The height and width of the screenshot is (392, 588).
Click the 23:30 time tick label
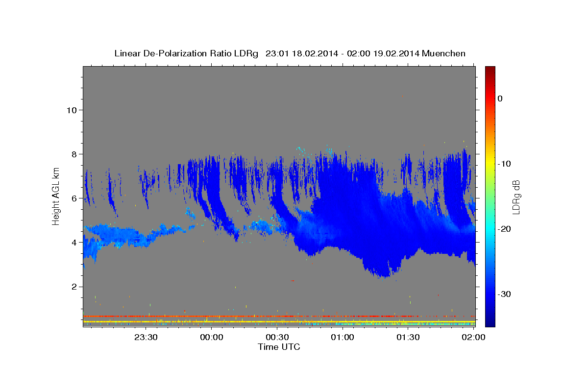[146, 337]
